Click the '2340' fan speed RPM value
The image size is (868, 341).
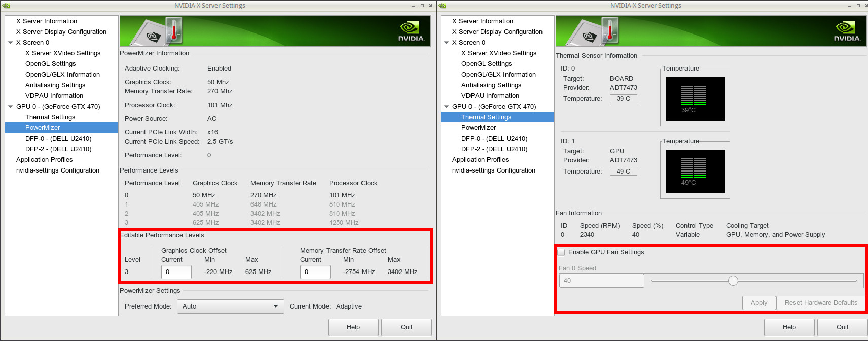(x=587, y=235)
